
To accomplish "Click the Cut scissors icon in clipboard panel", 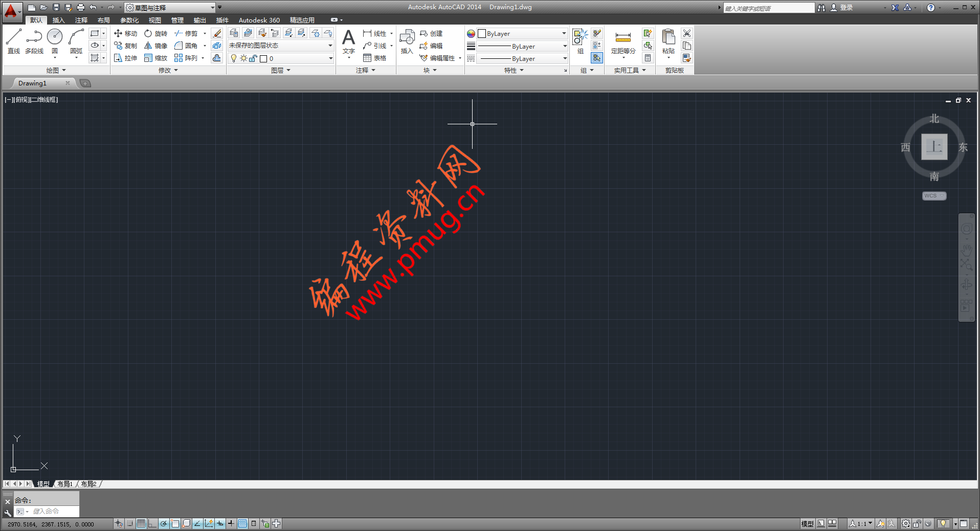I will [687, 33].
